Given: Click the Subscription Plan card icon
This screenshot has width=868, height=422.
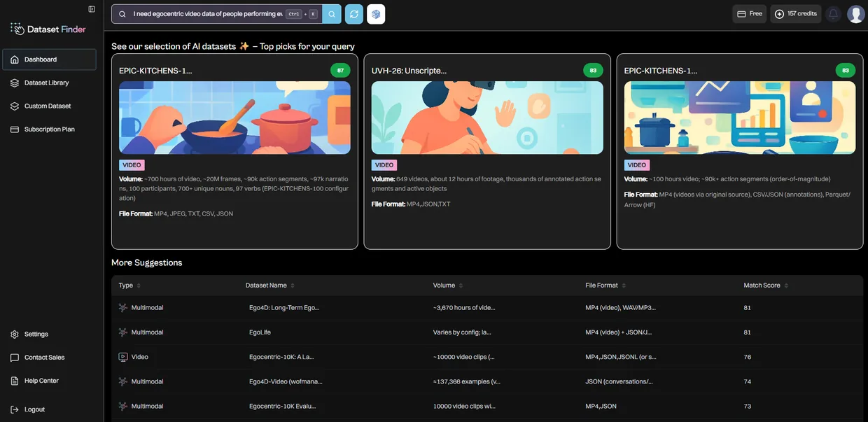Looking at the screenshot, I should click(15, 129).
